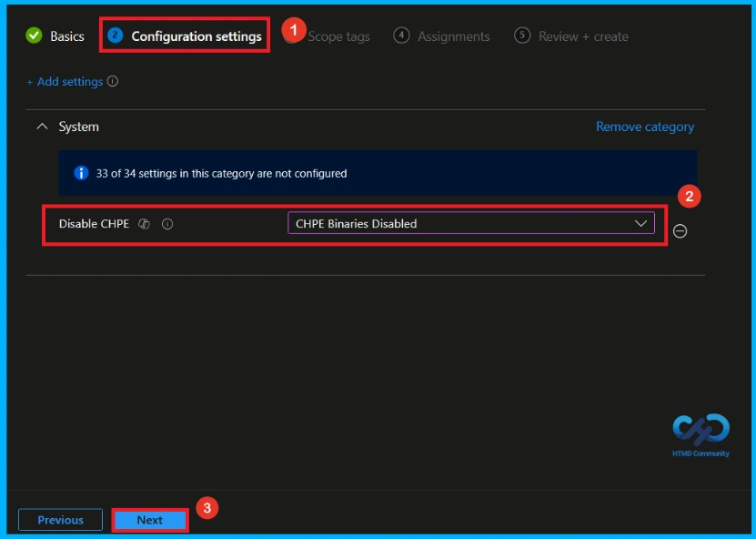Show info tooltip next to Add settings
Screen dimensions: 756x539
point(112,81)
